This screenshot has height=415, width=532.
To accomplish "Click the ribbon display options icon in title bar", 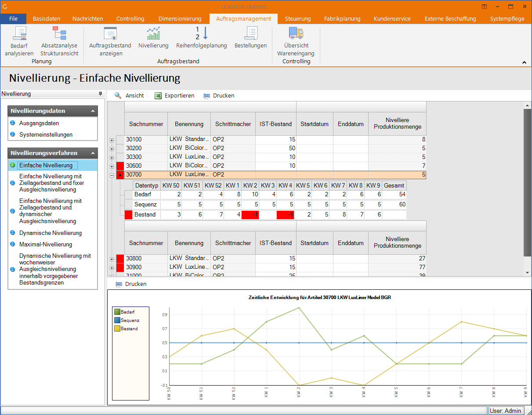I will coord(484,6).
